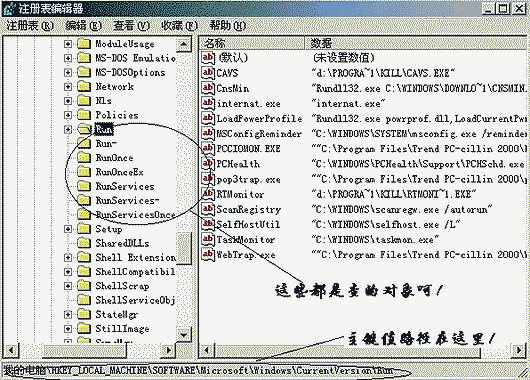Click tree pane scroll left arrow

point(11,350)
